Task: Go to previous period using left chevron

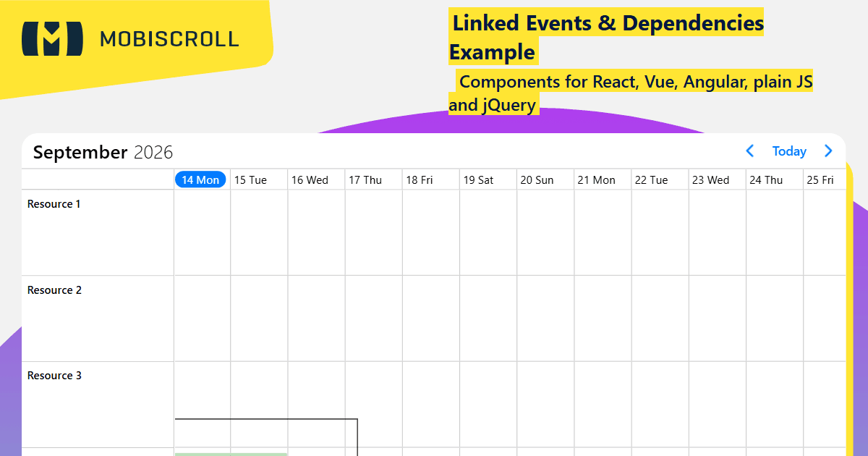Action: point(750,151)
